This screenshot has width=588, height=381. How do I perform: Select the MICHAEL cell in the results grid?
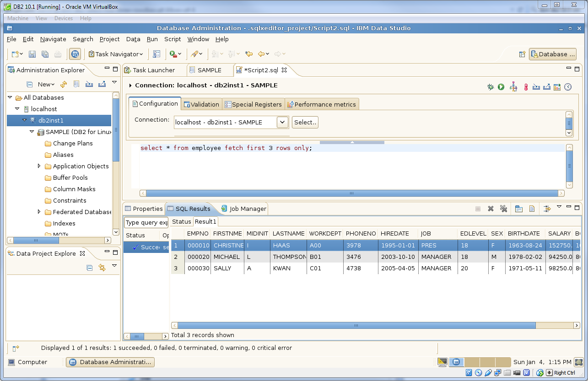pyautogui.click(x=227, y=257)
